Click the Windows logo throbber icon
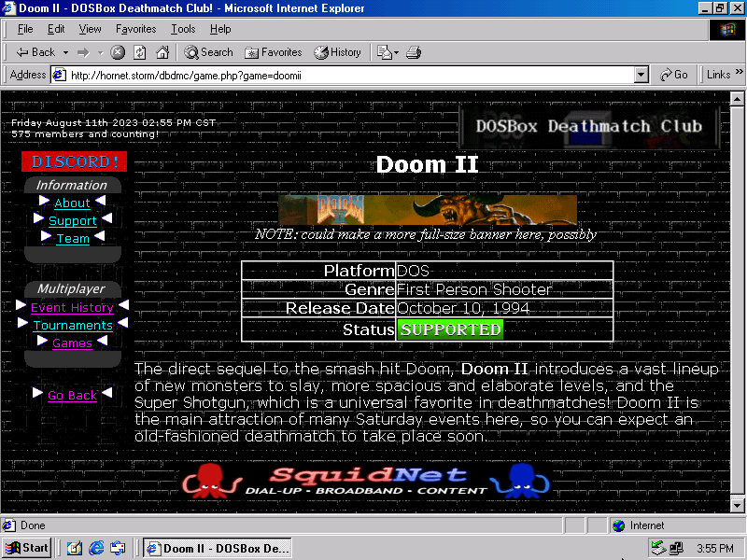Screen dimensions: 747x560 (727, 30)
